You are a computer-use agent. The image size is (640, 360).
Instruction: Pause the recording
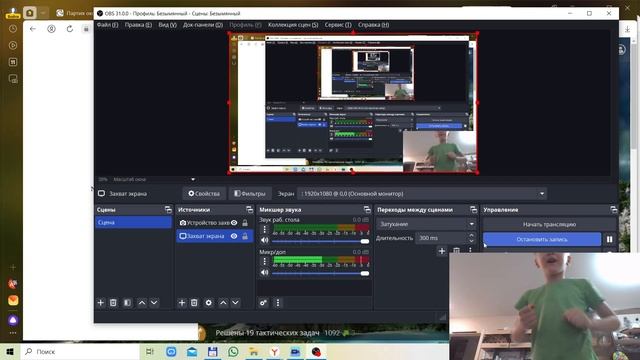click(x=609, y=239)
